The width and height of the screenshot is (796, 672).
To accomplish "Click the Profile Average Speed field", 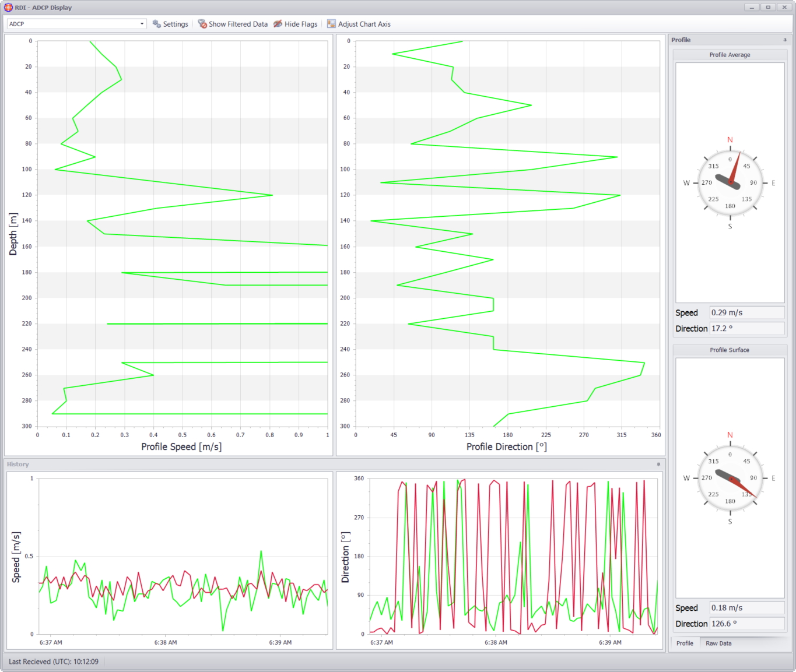I will coord(747,312).
